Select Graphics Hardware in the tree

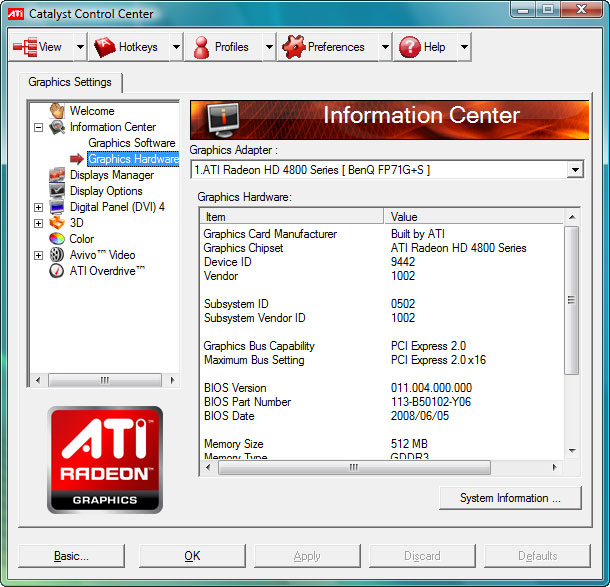(133, 159)
